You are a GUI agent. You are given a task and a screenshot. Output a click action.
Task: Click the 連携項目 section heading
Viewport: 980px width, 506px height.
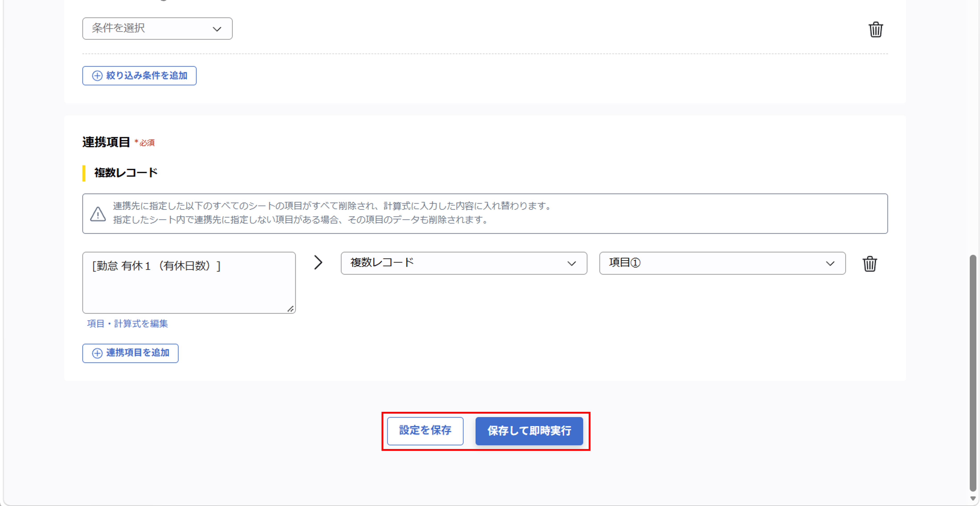(106, 142)
